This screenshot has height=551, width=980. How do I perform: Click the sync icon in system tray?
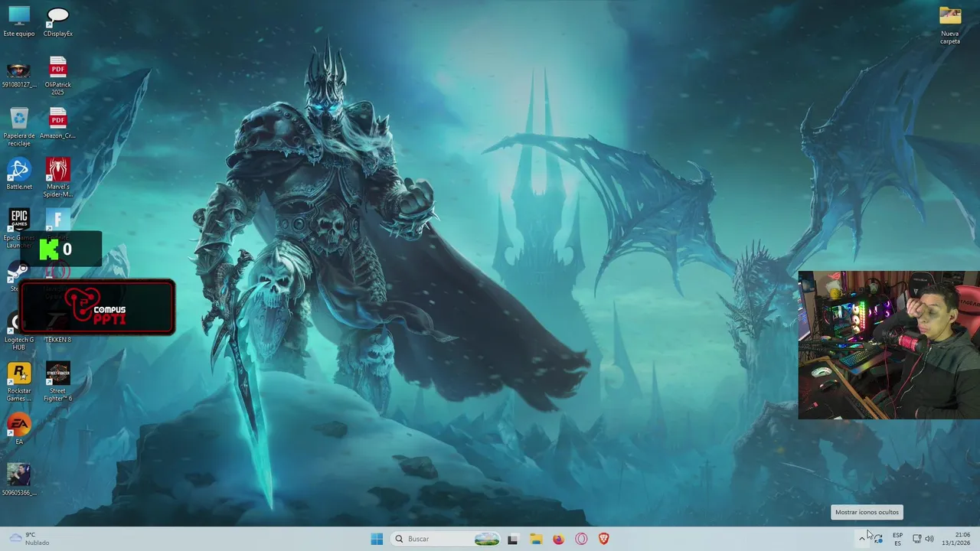[878, 539]
